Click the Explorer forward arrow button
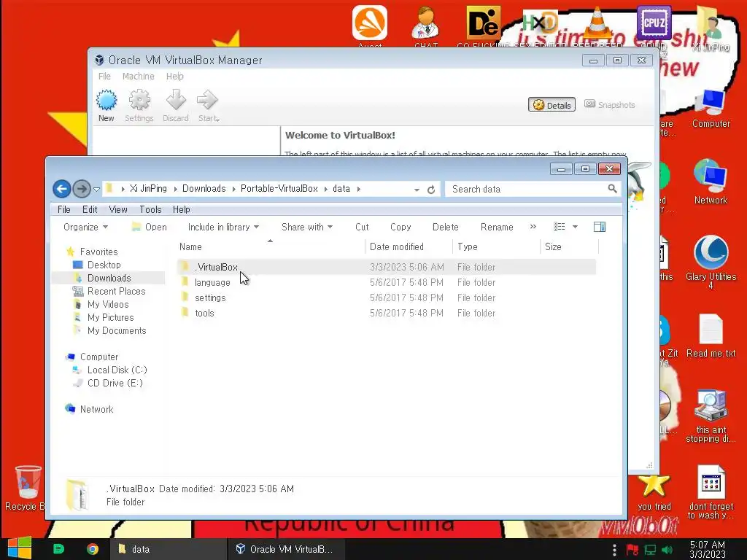Image resolution: width=747 pixels, height=560 pixels. pyautogui.click(x=82, y=189)
